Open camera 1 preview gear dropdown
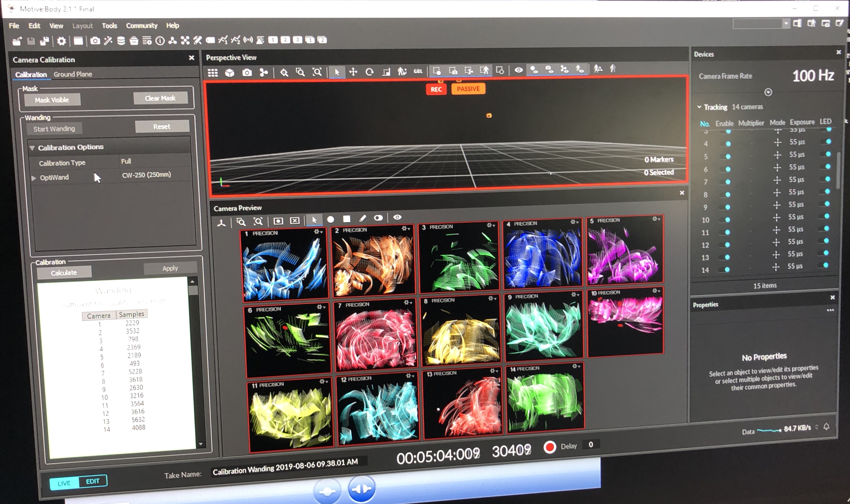Screen dimensions: 850x504 pyautogui.click(x=318, y=232)
